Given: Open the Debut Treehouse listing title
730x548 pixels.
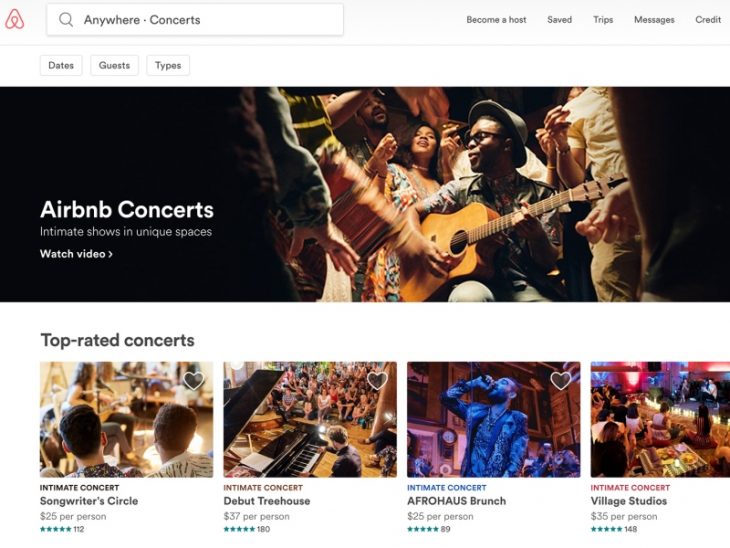Looking at the screenshot, I should pyautogui.click(x=267, y=501).
